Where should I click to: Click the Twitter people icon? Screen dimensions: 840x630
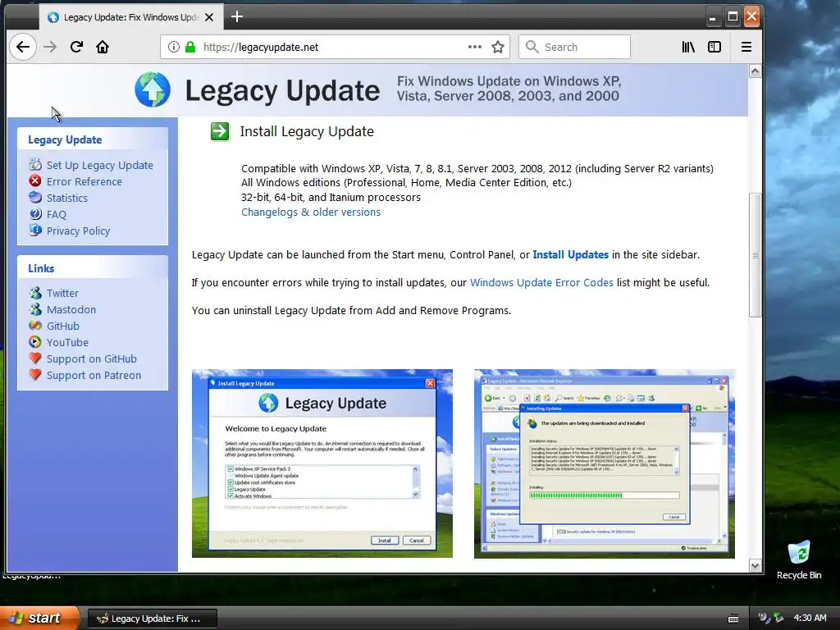35,293
